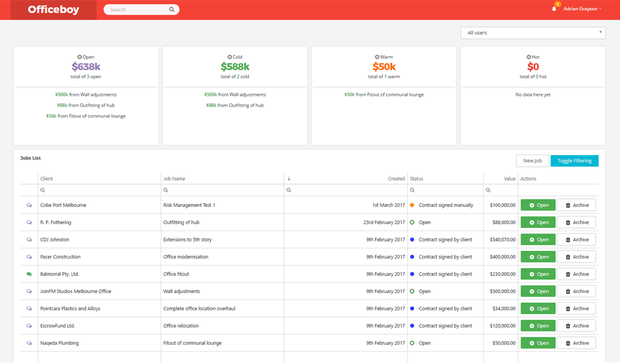The height and width of the screenshot is (364, 620).
Task: Open comments icon for CDJ Johnston
Action: point(29,239)
